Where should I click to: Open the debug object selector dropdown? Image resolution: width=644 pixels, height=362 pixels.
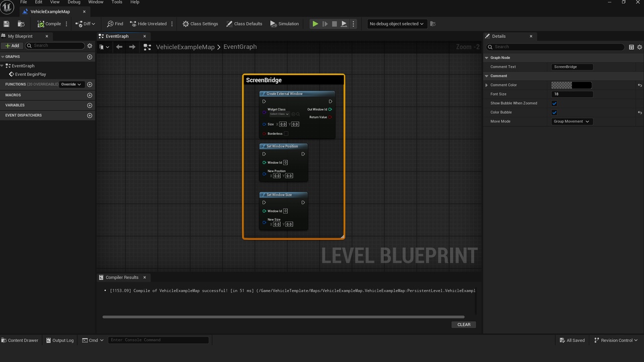pos(396,24)
